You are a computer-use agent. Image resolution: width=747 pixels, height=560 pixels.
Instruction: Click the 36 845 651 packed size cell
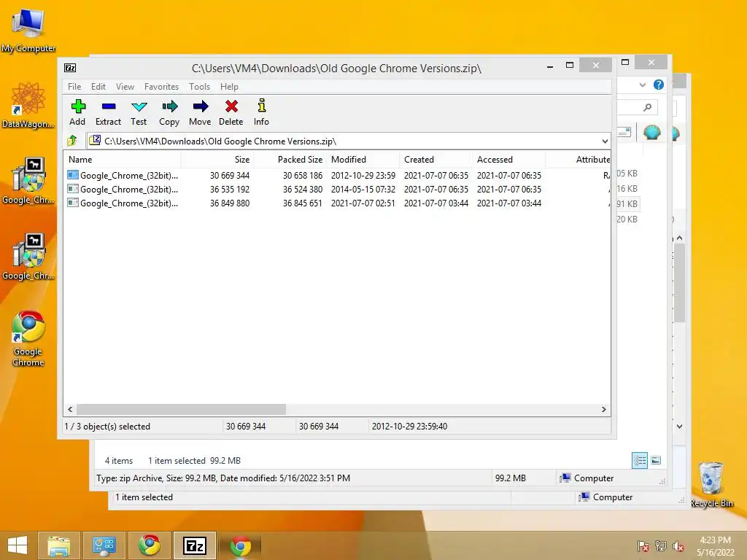(303, 203)
